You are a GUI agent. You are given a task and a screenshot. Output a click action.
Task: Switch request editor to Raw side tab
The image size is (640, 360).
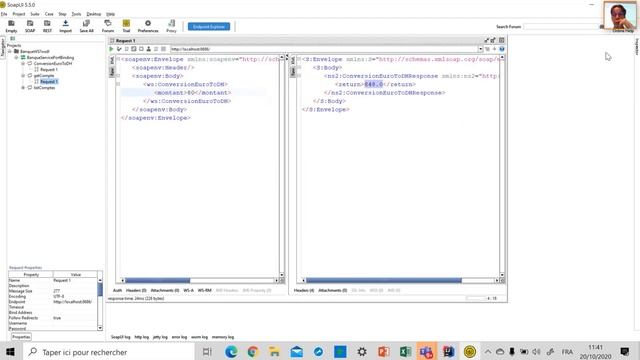click(111, 72)
